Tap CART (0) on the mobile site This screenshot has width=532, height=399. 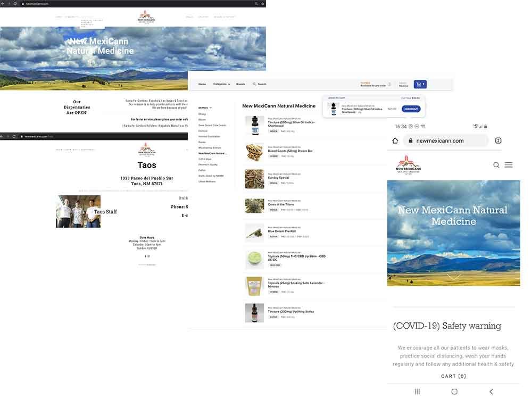[x=454, y=376]
